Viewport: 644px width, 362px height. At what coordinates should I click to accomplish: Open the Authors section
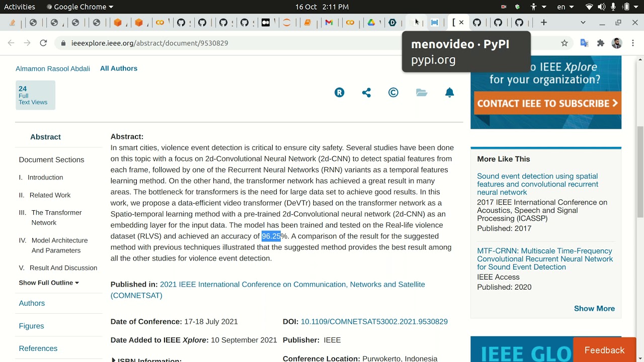coord(32,303)
